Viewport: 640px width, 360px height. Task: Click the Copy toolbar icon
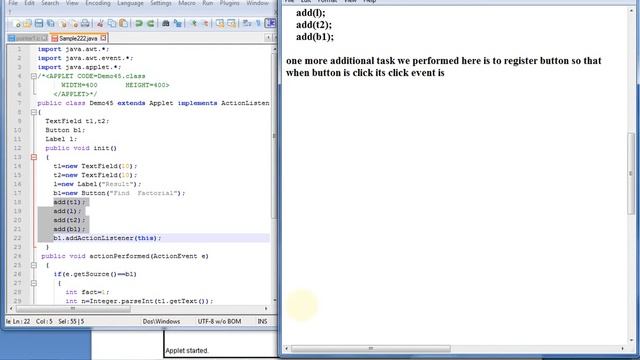tap(111, 24)
